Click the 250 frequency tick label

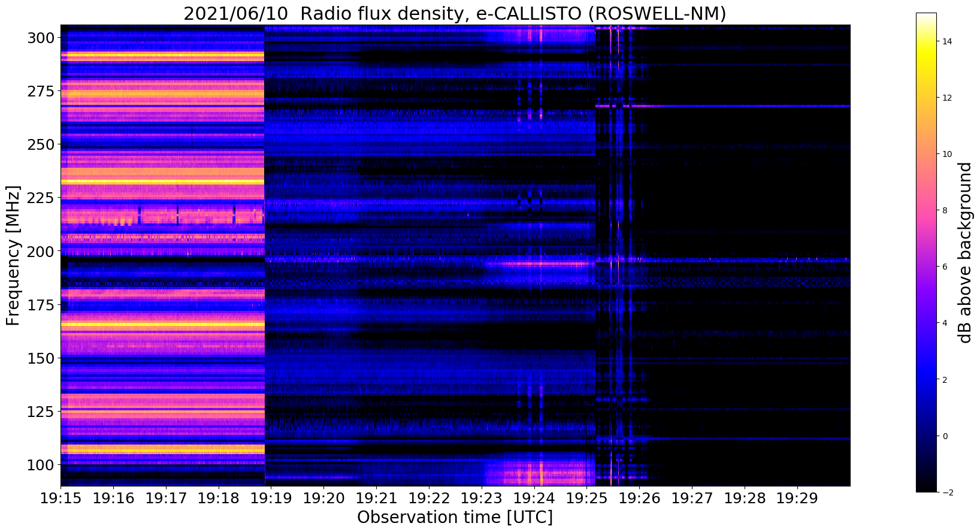(x=40, y=145)
